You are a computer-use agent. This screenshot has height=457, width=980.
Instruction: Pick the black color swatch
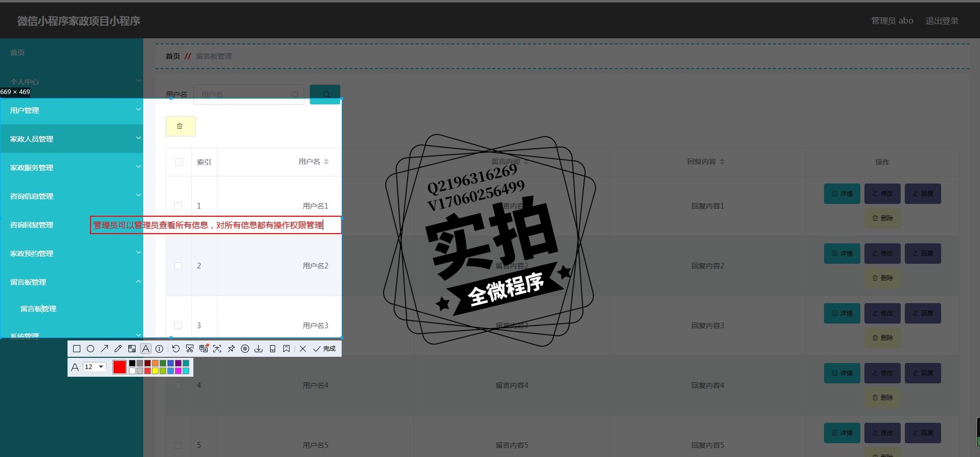click(132, 363)
